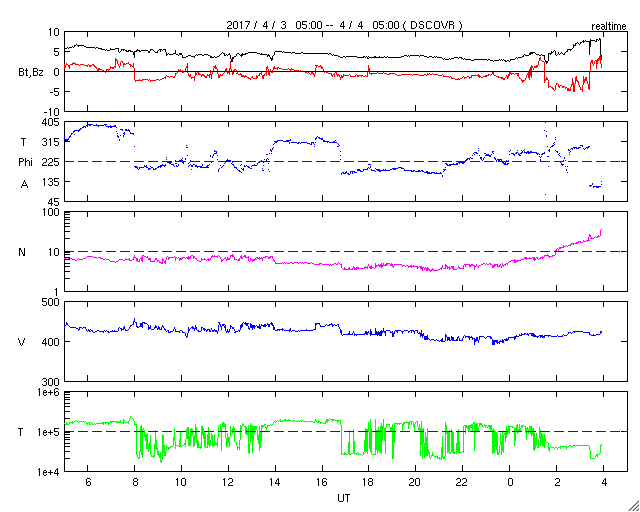Click the '225' tick value on Phi panel
640x512 pixels.
51,162
